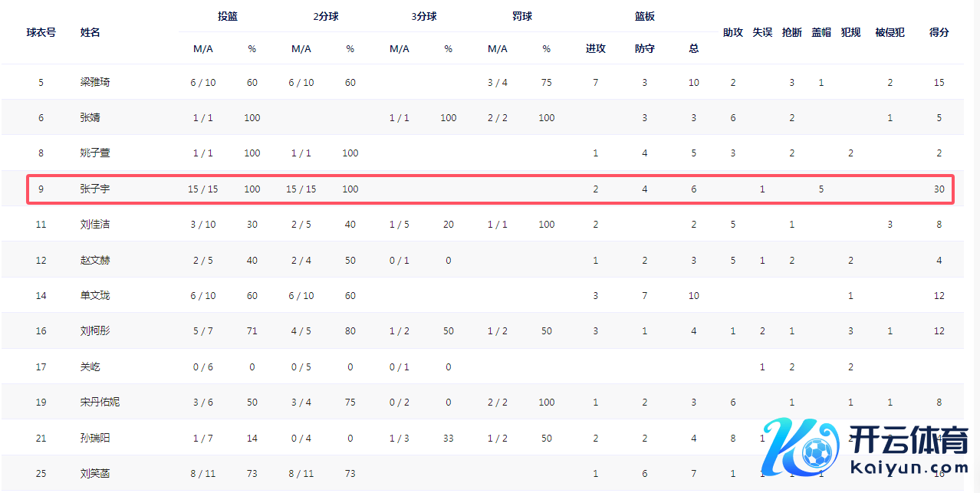This screenshot has width=980, height=493.
Task: Sort by the 犯规 column header
Action: pyautogui.click(x=850, y=32)
